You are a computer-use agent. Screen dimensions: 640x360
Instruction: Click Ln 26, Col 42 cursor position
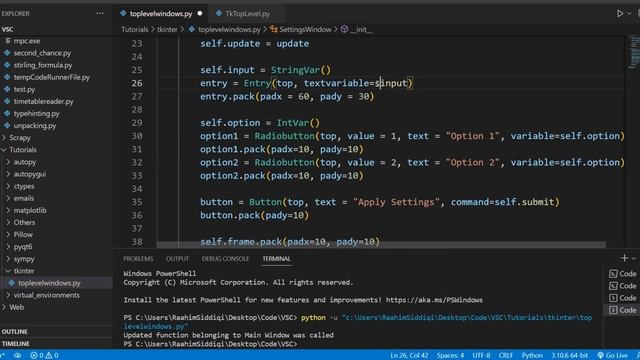coord(409,356)
